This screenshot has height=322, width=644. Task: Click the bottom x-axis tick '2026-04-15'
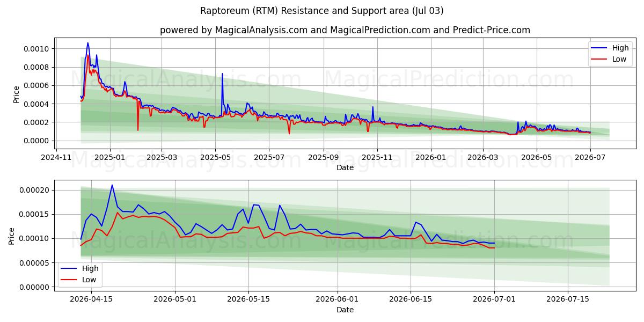pyautogui.click(x=91, y=299)
